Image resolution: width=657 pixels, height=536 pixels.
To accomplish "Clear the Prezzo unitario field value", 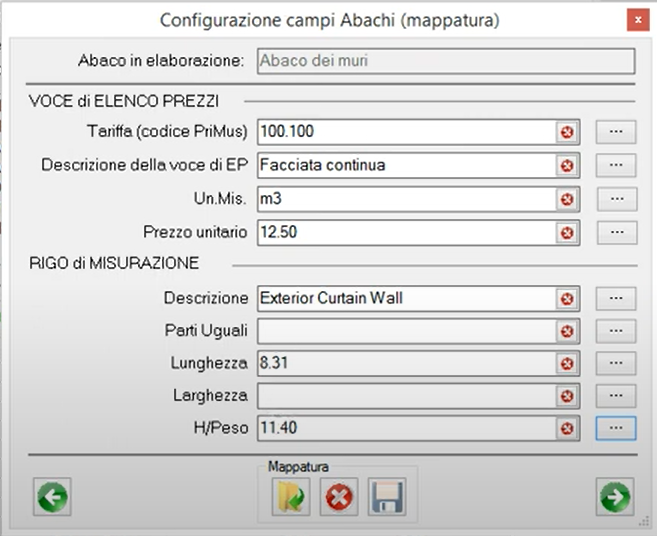I will click(567, 233).
